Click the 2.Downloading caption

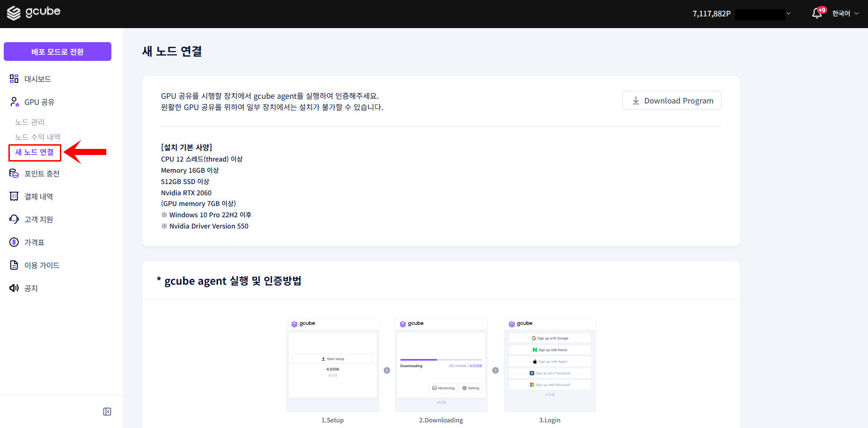point(441,420)
